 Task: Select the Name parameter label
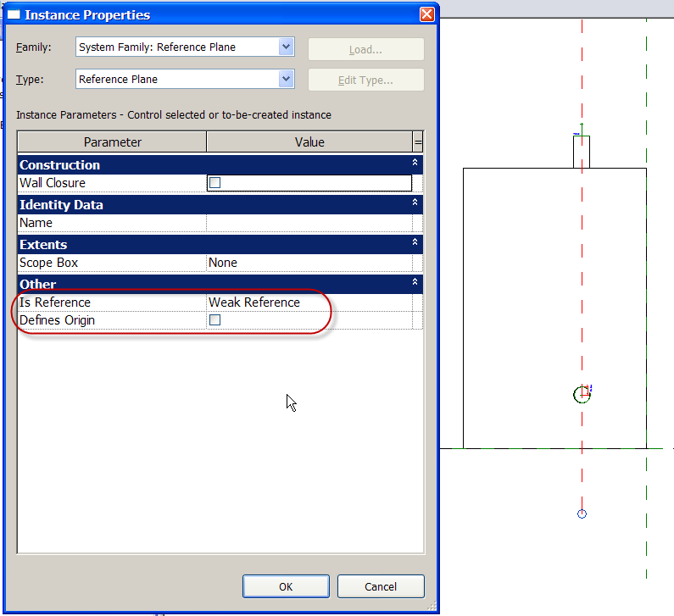(x=36, y=223)
